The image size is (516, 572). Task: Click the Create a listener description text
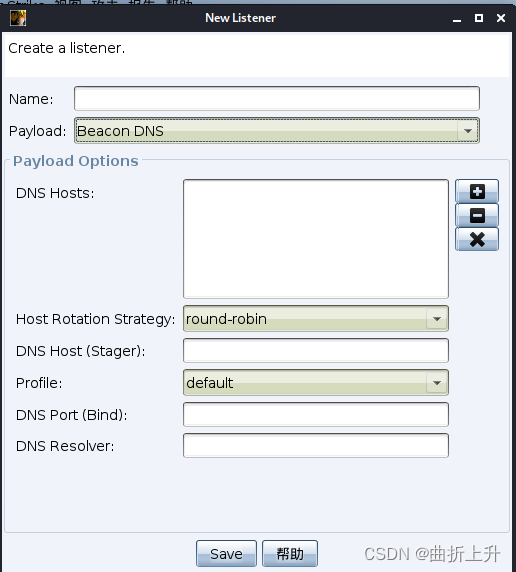pyautogui.click(x=66, y=48)
